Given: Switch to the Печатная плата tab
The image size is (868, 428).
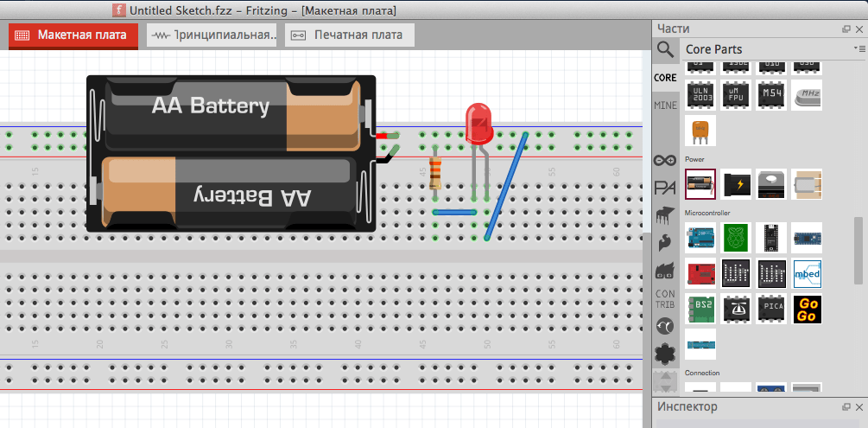Looking at the screenshot, I should pyautogui.click(x=350, y=35).
